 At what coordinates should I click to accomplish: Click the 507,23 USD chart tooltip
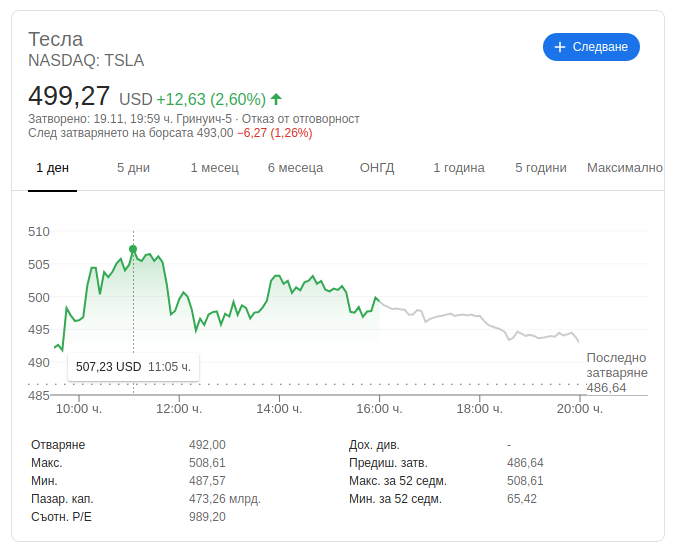(x=133, y=367)
